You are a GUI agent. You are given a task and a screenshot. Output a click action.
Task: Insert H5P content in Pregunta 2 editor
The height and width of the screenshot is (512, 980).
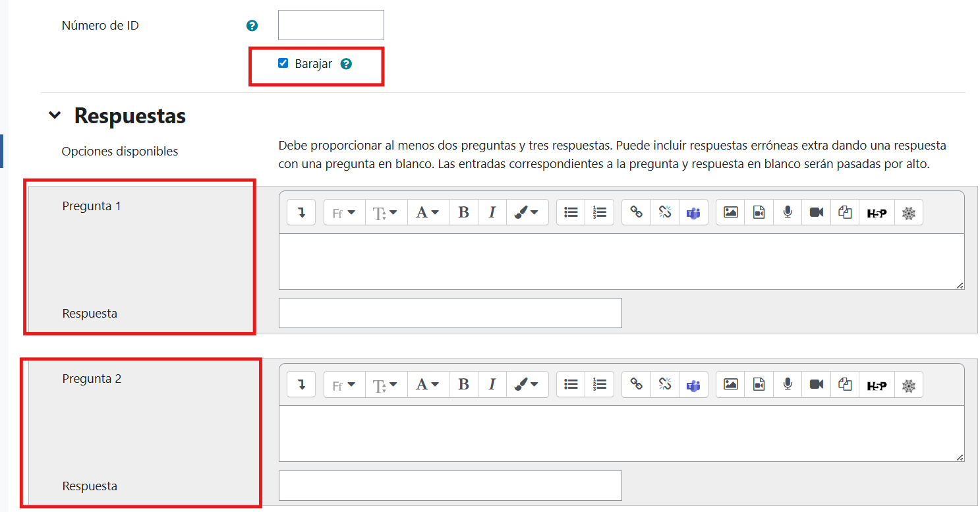877,385
